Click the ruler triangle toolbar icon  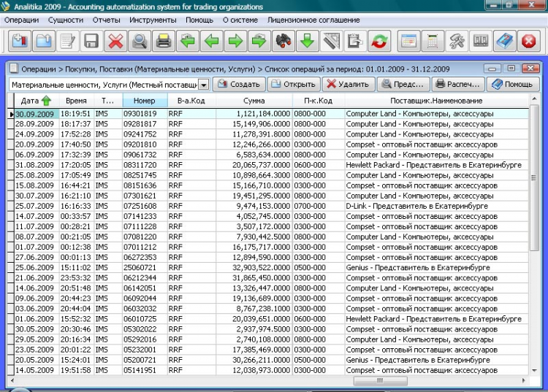coord(331,41)
